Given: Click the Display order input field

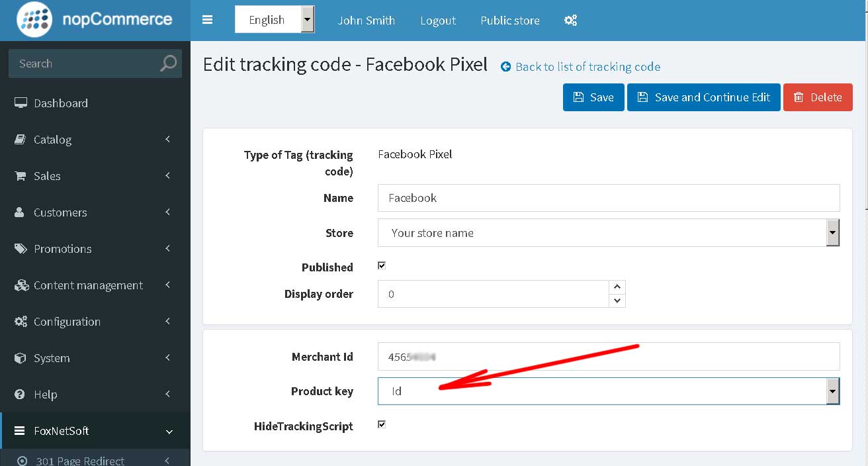Looking at the screenshot, I should [x=493, y=294].
